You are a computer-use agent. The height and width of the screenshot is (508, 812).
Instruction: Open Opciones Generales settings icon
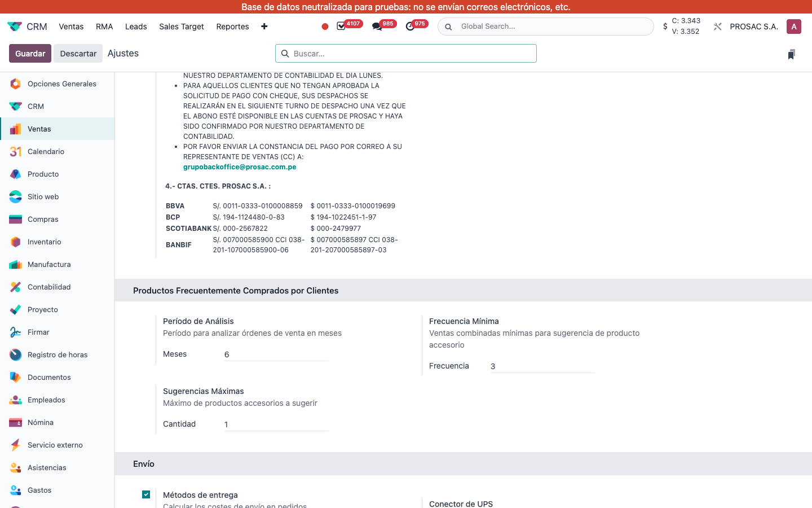pos(16,84)
